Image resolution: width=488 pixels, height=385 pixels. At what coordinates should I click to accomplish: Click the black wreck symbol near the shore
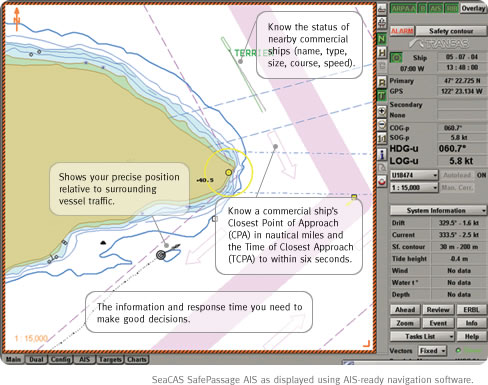(x=103, y=243)
